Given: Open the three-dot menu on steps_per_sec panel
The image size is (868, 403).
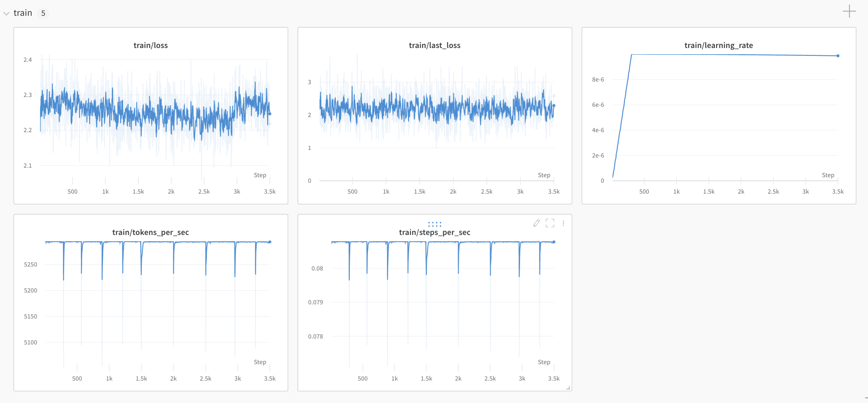Looking at the screenshot, I should (563, 223).
